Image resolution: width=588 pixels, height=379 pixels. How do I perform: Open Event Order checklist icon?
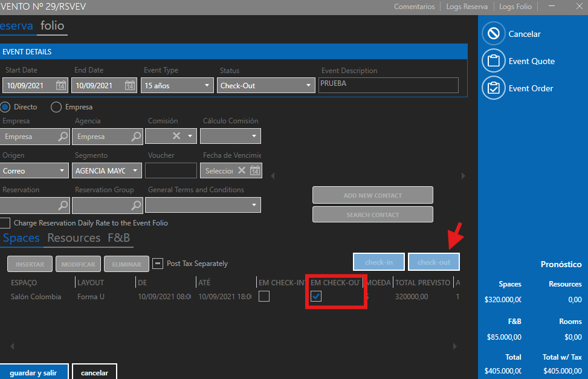click(493, 88)
